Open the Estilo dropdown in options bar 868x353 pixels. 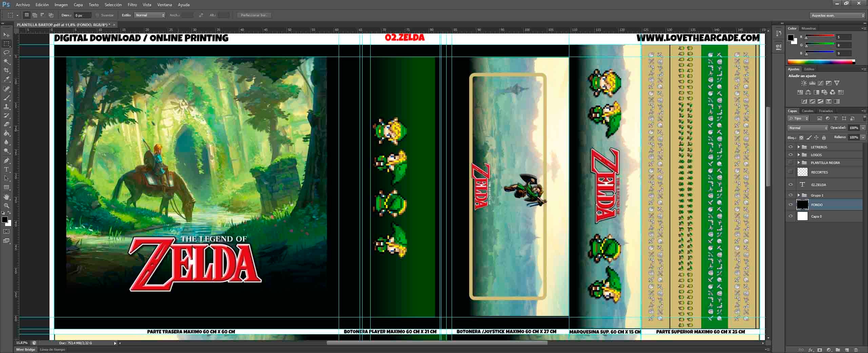click(149, 15)
